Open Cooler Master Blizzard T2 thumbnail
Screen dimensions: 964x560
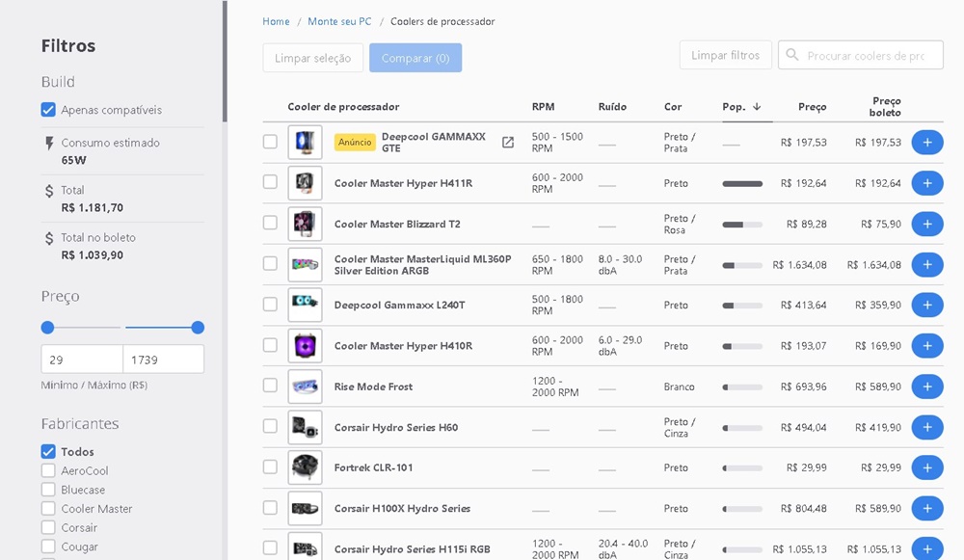coord(305,224)
